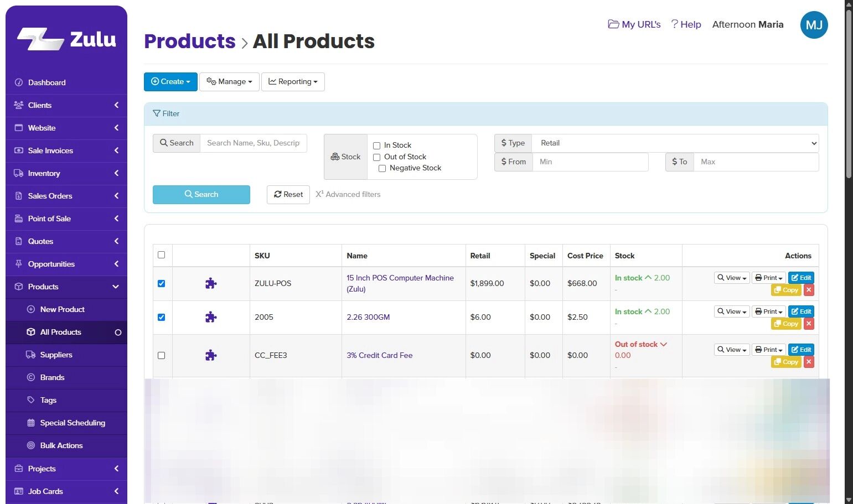Click the Point of Sale register icon
The image size is (853, 504).
click(x=18, y=219)
